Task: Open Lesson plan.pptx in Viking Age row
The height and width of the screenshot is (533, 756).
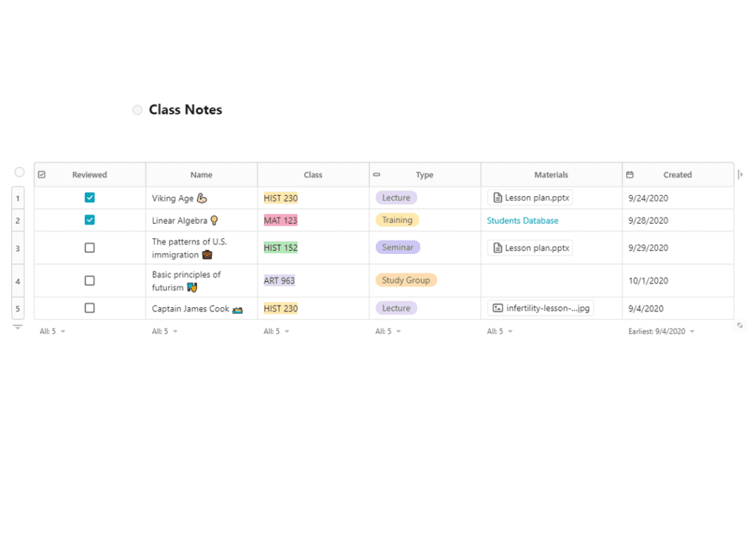Action: coord(530,198)
